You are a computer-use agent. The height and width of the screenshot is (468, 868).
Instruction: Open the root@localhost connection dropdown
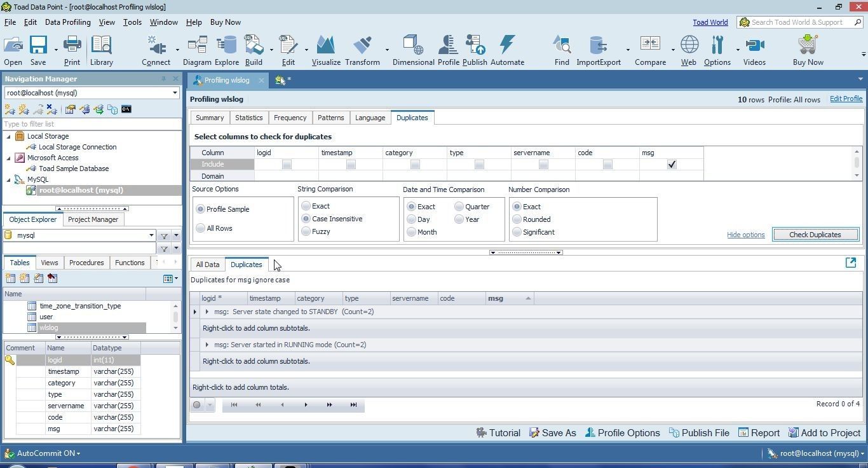175,93
